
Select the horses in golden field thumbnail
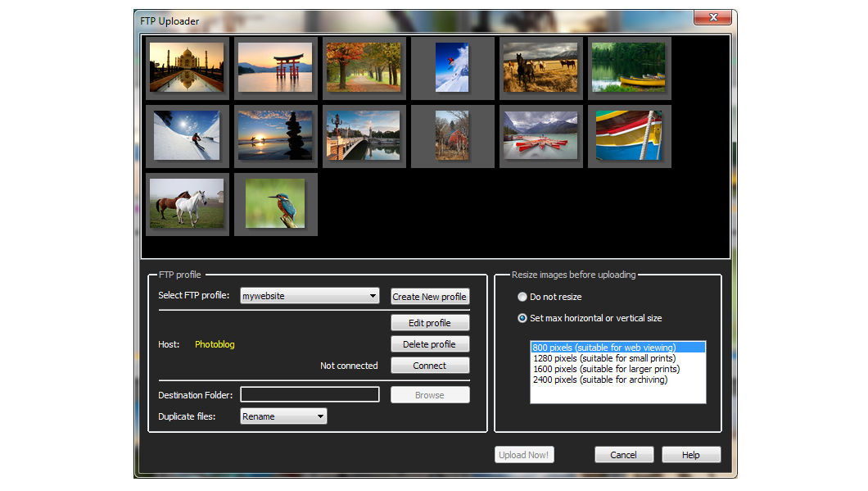click(x=540, y=67)
